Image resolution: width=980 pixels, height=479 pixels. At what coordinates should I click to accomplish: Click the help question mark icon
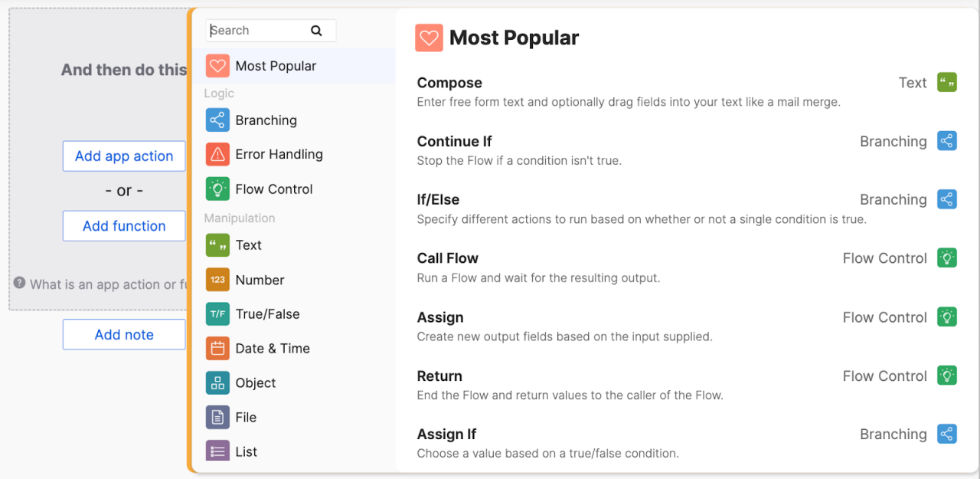20,284
